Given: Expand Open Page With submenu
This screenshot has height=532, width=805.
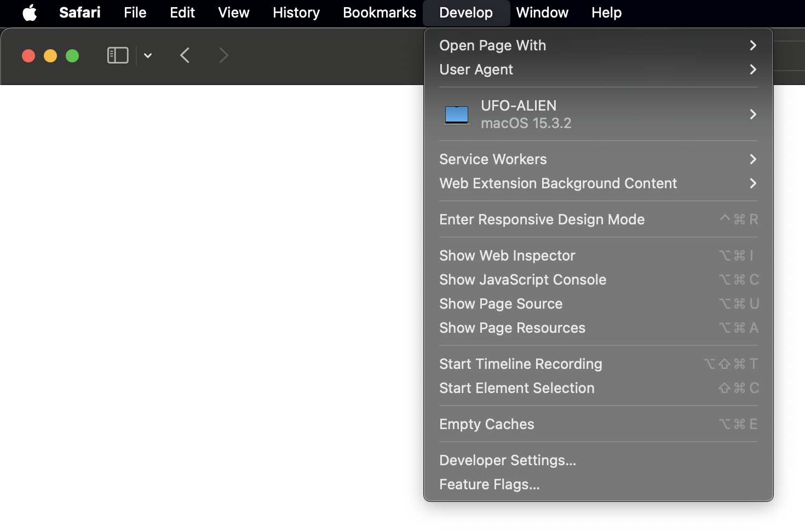Looking at the screenshot, I should [x=599, y=45].
